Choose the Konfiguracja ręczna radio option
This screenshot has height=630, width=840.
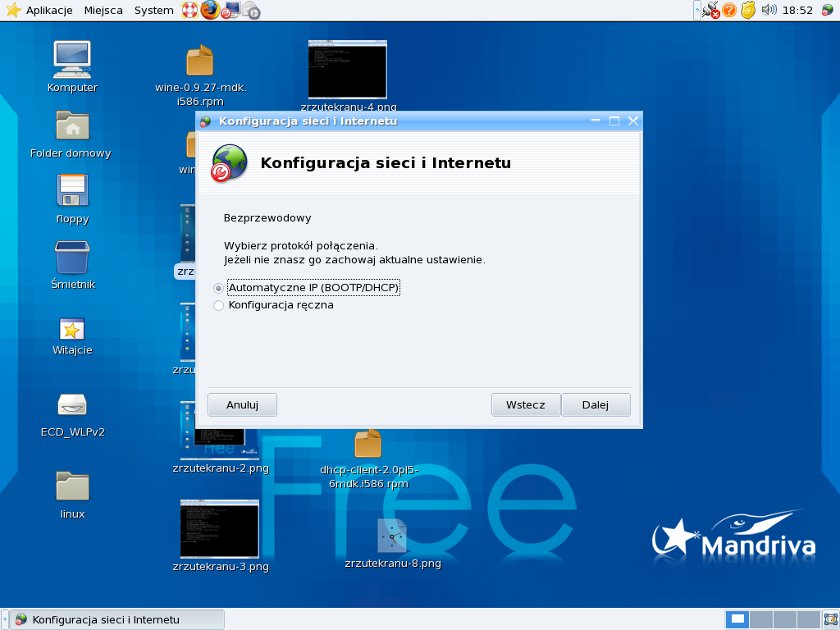[218, 305]
